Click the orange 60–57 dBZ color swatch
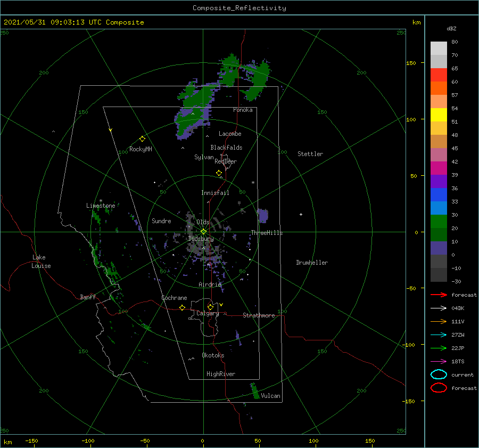479x448 pixels. 439,88
